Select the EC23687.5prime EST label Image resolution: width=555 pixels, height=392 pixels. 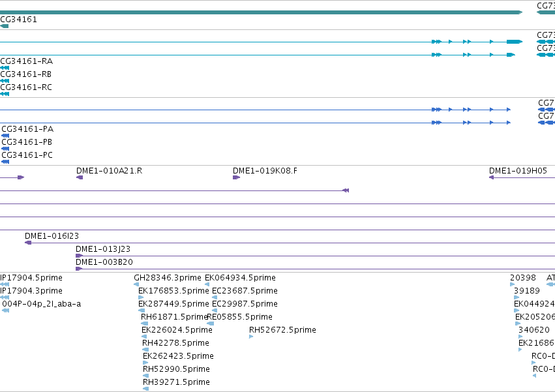coord(245,291)
